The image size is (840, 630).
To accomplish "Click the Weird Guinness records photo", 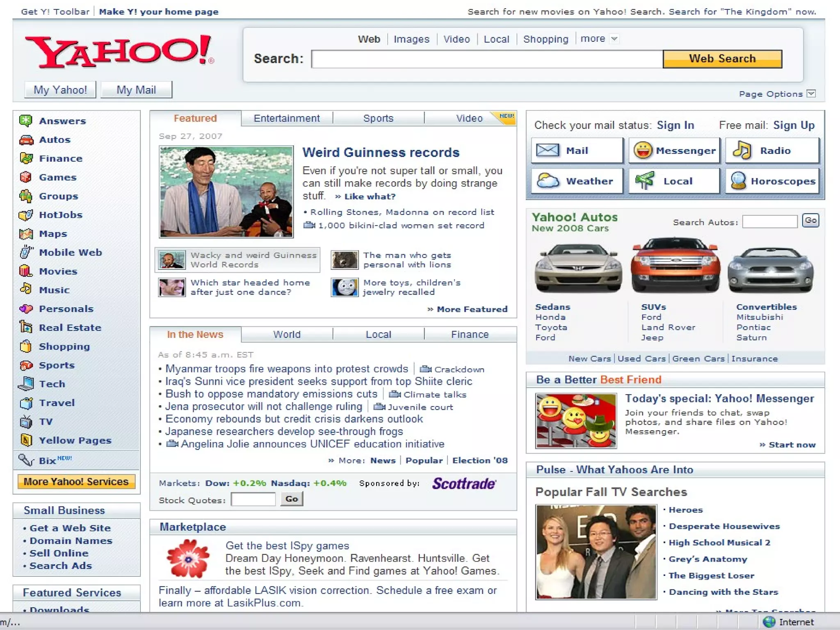I will click(226, 192).
